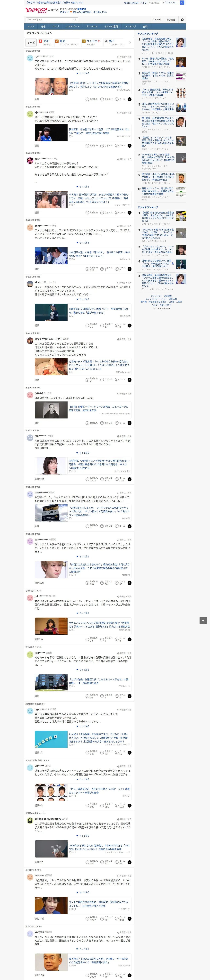Click うーん icon on yanyan comment
Image resolution: width=210 pixels, height=980 pixels.
(117, 975)
